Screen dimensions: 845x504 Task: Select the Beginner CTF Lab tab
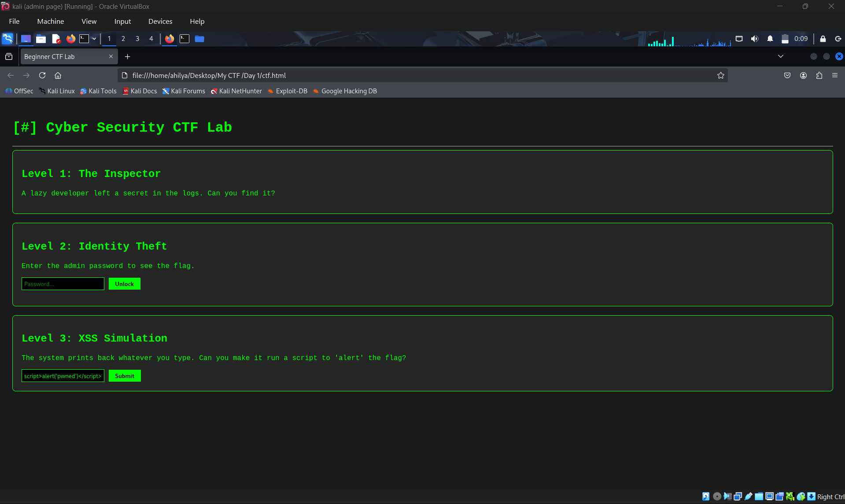coord(66,57)
